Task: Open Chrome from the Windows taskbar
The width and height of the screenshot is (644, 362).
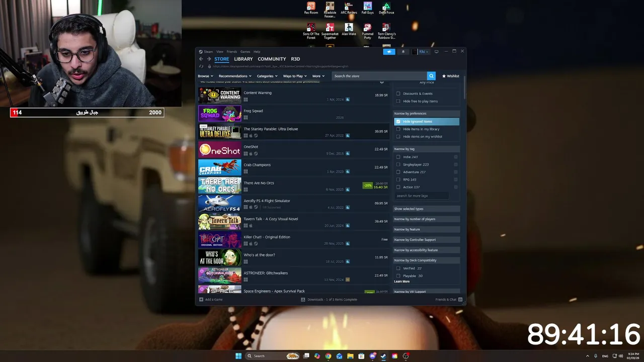Action: pyautogui.click(x=328, y=356)
